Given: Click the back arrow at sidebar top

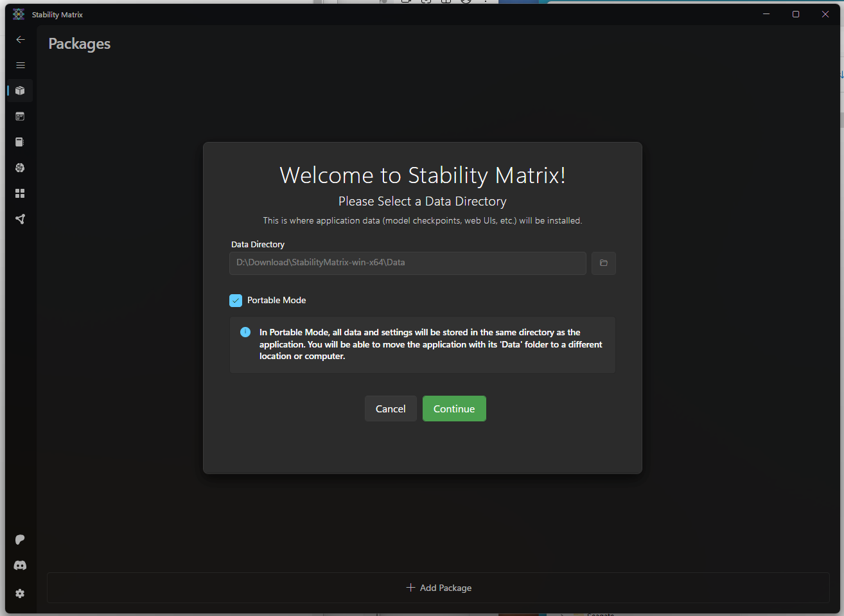Looking at the screenshot, I should 20,39.
